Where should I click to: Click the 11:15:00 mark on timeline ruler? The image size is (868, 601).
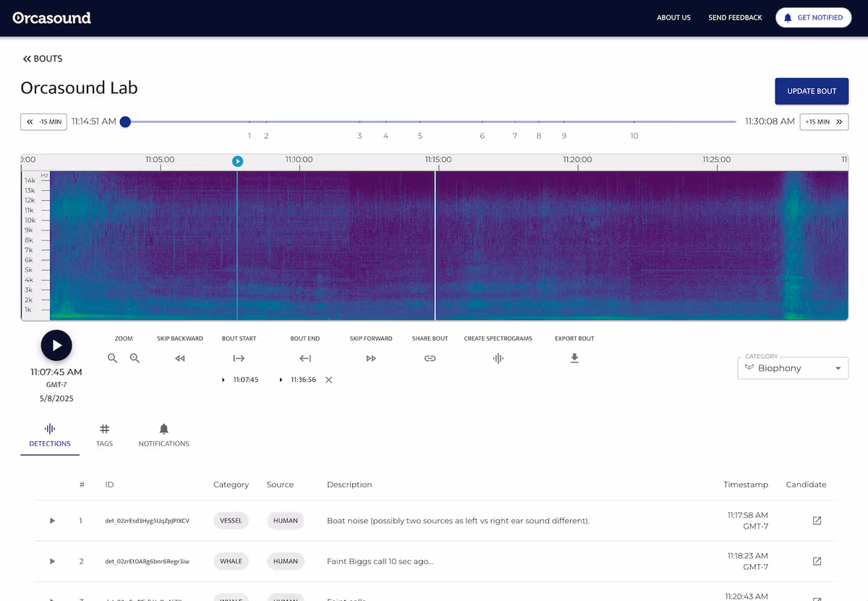(x=438, y=159)
